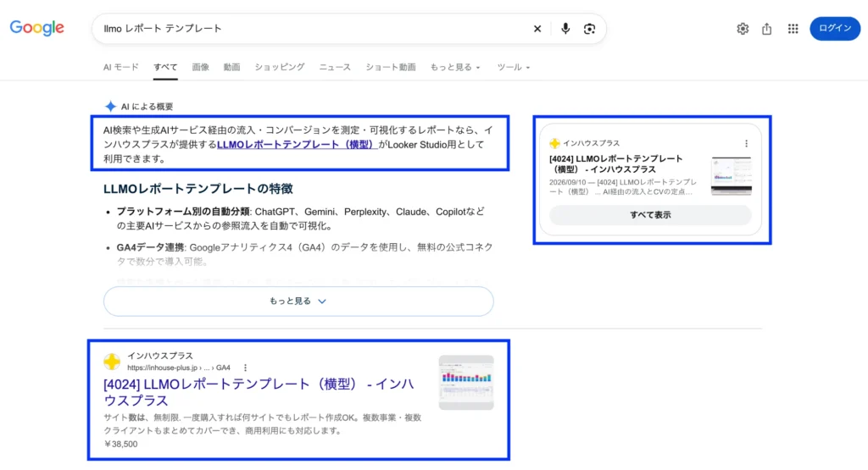Image resolution: width=868 pixels, height=470 pixels.
Task: Click すべて表示 button in source card
Action: [x=650, y=215]
